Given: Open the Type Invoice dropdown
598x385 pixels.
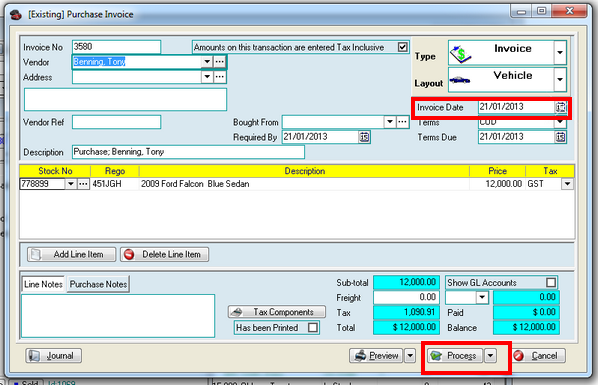Looking at the screenshot, I should click(560, 52).
